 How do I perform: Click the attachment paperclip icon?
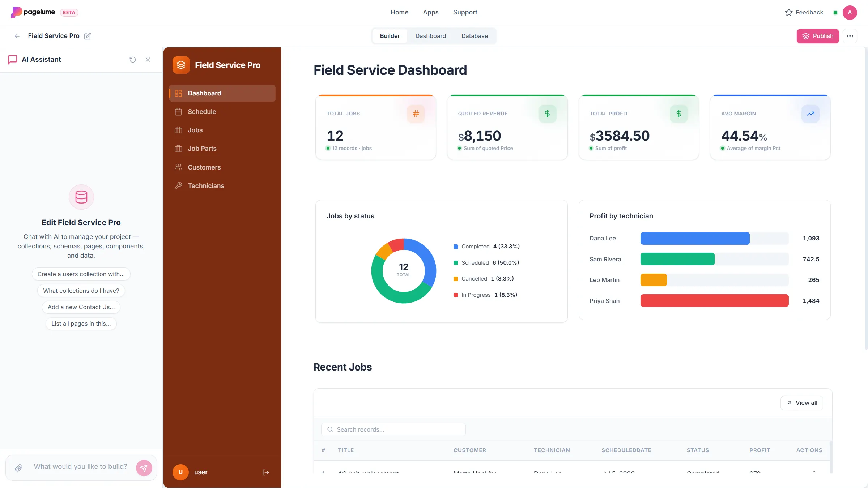click(x=18, y=468)
